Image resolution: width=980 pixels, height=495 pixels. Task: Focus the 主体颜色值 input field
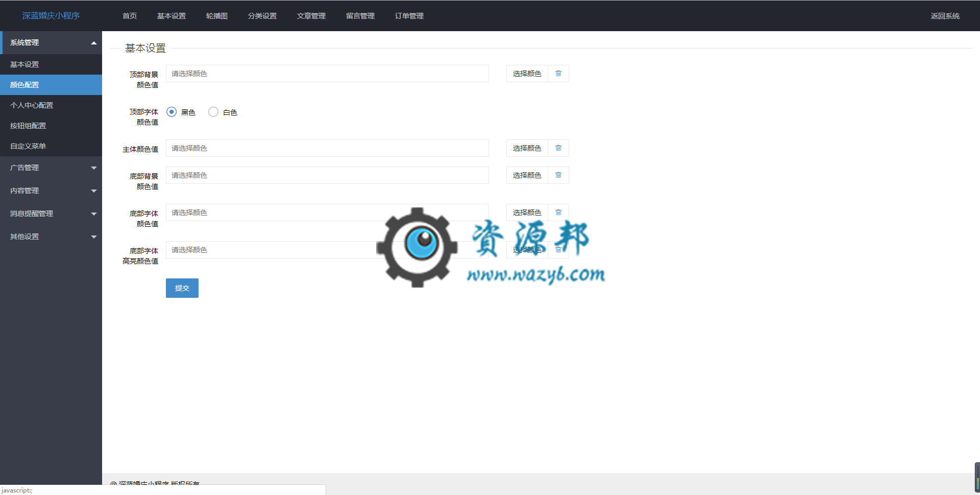pos(327,148)
